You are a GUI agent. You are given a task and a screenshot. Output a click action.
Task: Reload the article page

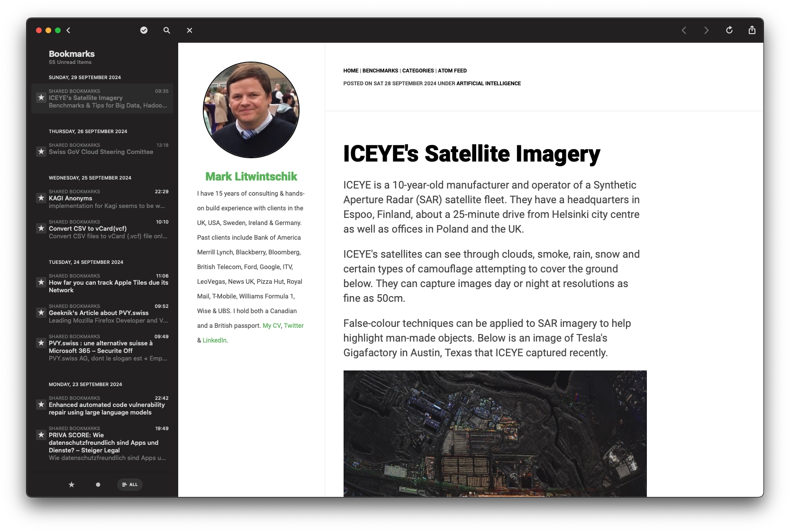point(729,30)
